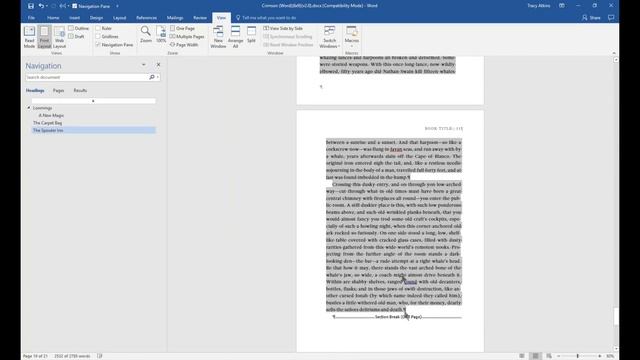Zoom out with the minus button
This screenshot has width=640, height=360.
point(559,356)
